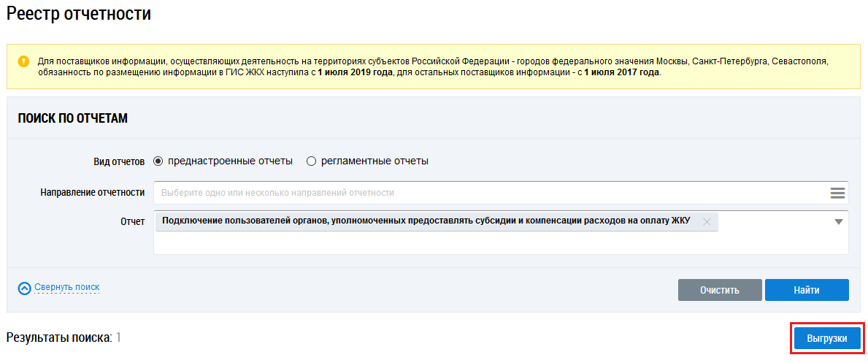Select the преднастроенные отчеты radio button

(158, 161)
